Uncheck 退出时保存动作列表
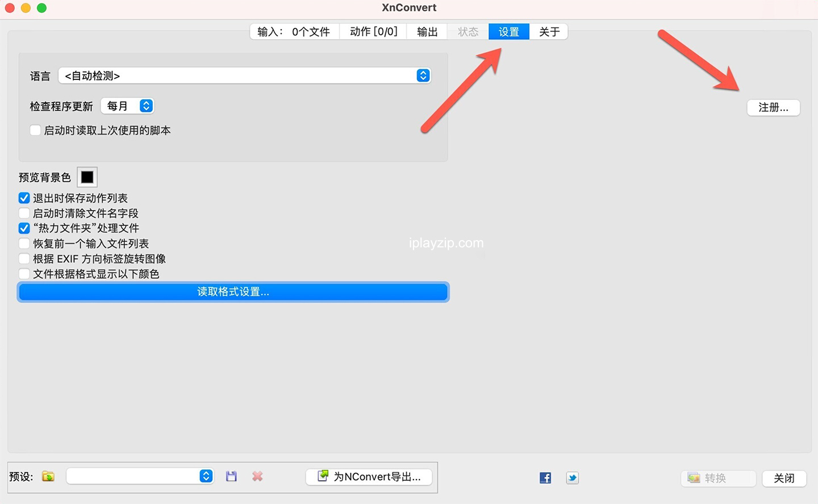This screenshot has width=818, height=504. tap(24, 198)
